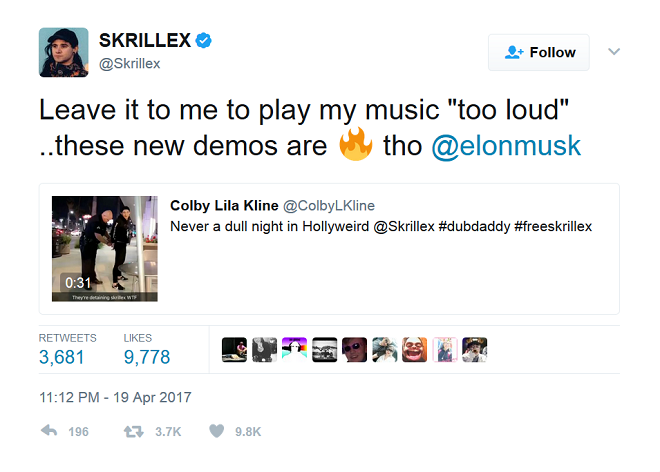The width and height of the screenshot is (660, 472).
Task: Follow the Skrillex account
Action: tap(539, 52)
